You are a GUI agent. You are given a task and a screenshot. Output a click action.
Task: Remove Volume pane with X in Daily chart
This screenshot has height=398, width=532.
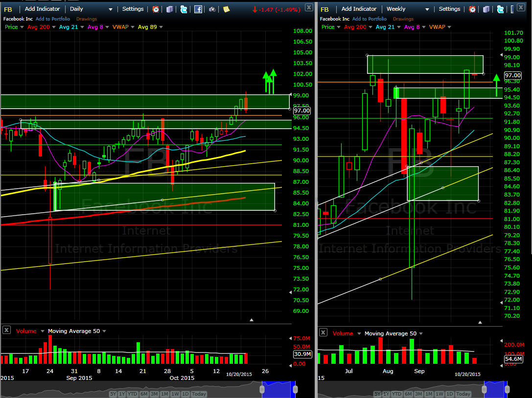click(x=6, y=330)
